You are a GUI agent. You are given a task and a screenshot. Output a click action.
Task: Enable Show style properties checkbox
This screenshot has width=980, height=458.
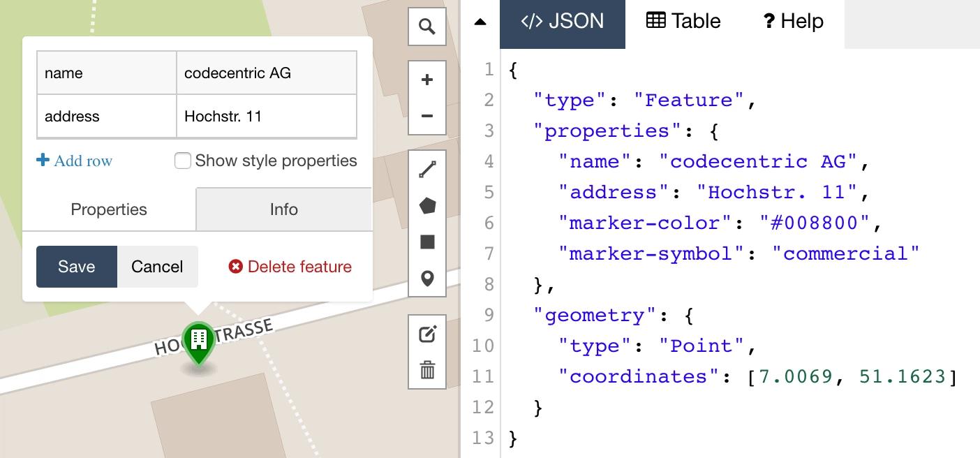[183, 161]
